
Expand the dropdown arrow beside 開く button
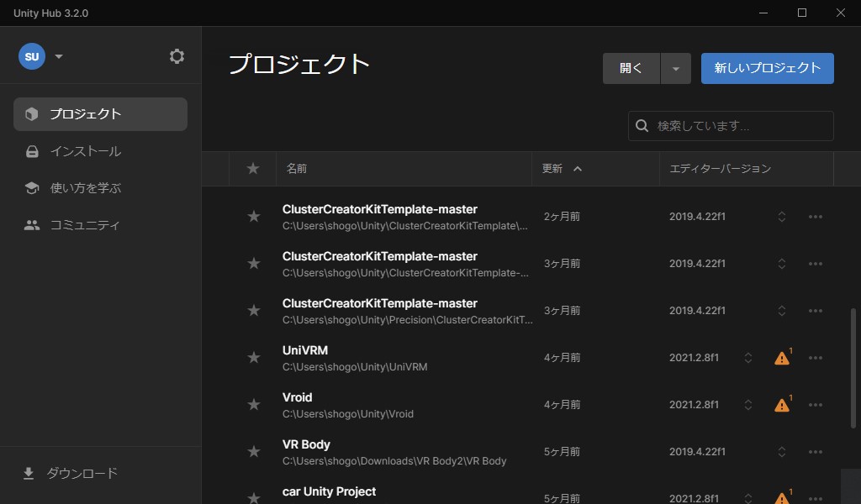pyautogui.click(x=675, y=69)
